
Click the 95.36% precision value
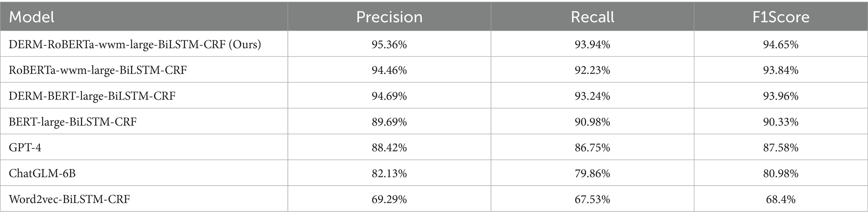point(389,44)
